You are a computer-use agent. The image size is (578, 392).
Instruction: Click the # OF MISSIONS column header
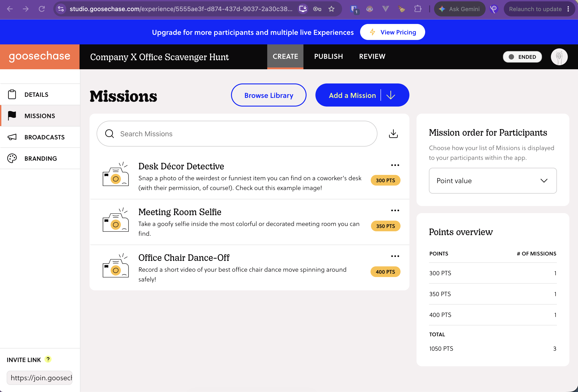pyautogui.click(x=536, y=253)
